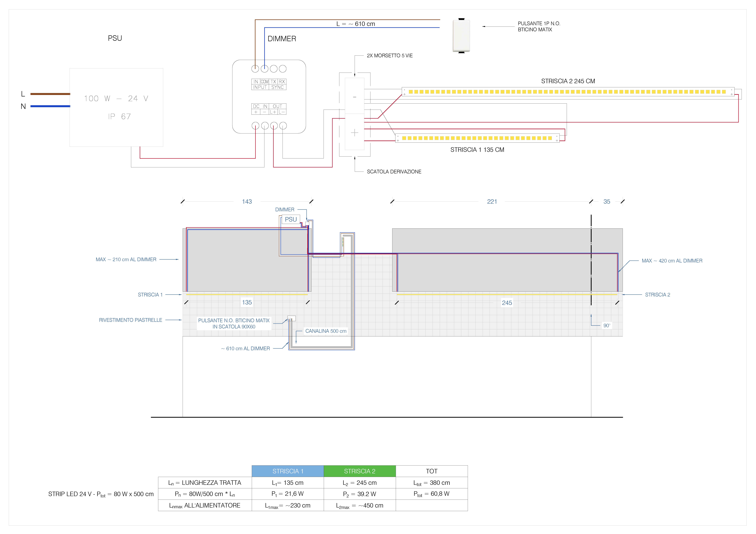This screenshot has height=534, width=756.
Task: Click the 221 dimension value
Action: (492, 202)
